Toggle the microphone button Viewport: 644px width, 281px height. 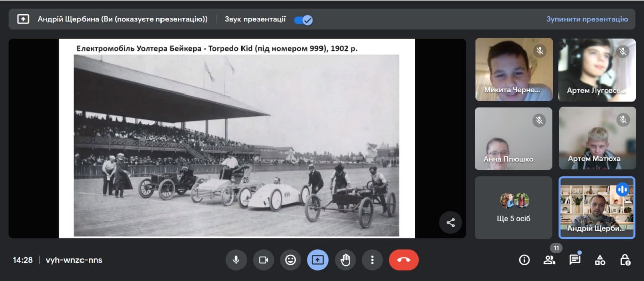[x=236, y=260]
